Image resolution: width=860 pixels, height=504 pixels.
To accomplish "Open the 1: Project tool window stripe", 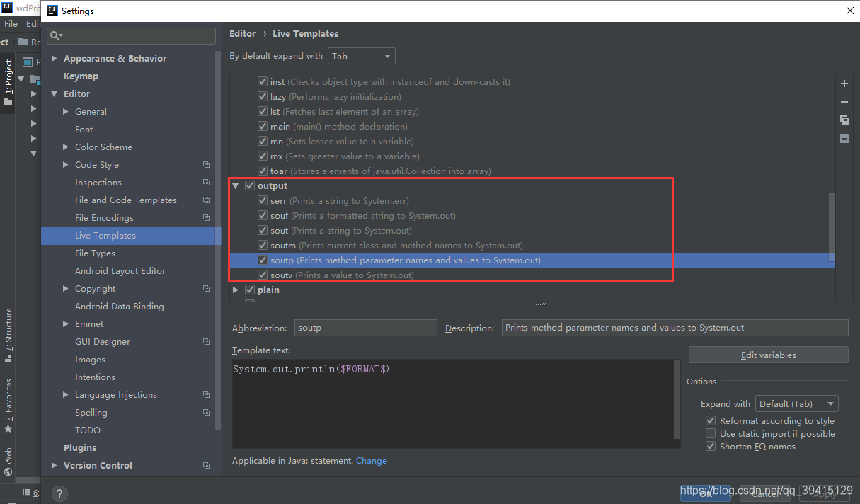I will [8, 82].
